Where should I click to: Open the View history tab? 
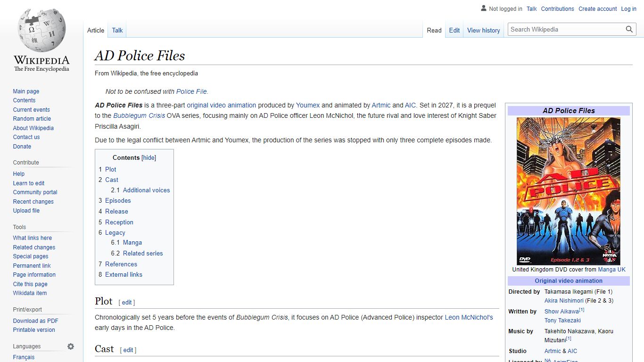[x=484, y=30]
